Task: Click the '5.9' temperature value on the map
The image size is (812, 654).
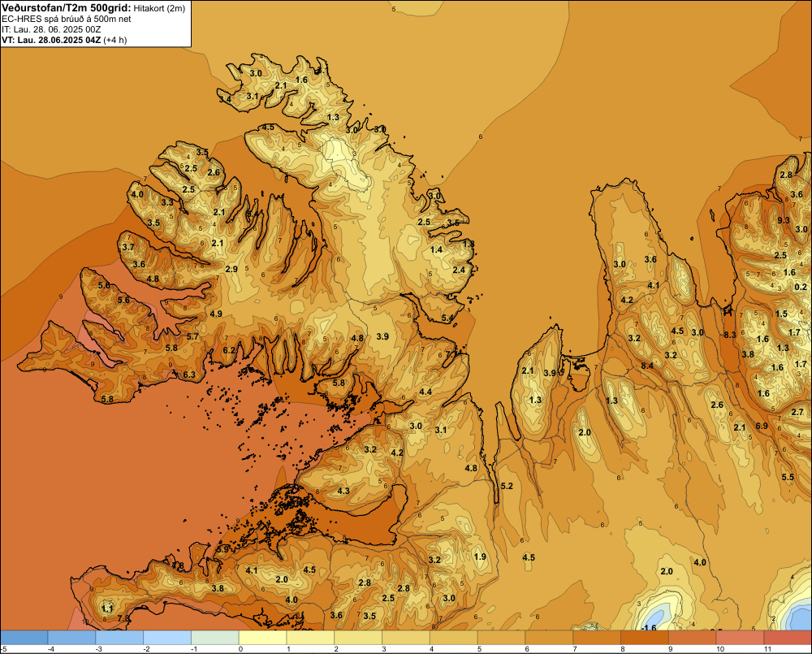Action: pyautogui.click(x=222, y=549)
